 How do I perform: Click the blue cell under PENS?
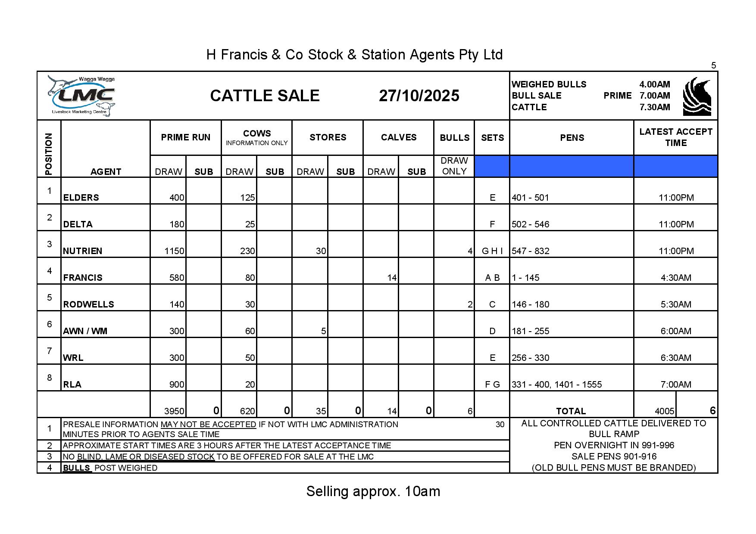pos(571,166)
